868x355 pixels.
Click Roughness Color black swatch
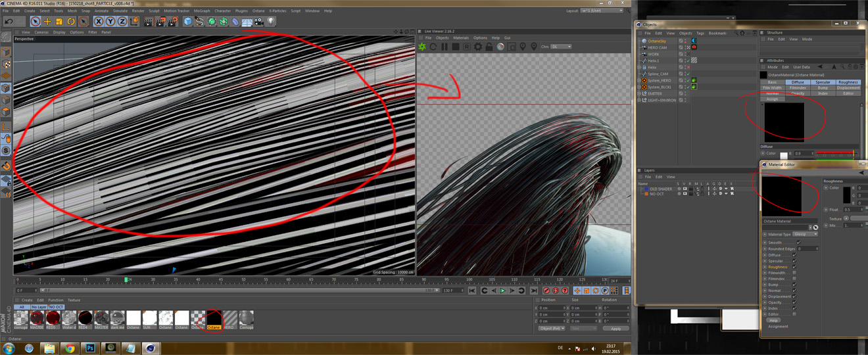click(x=847, y=195)
